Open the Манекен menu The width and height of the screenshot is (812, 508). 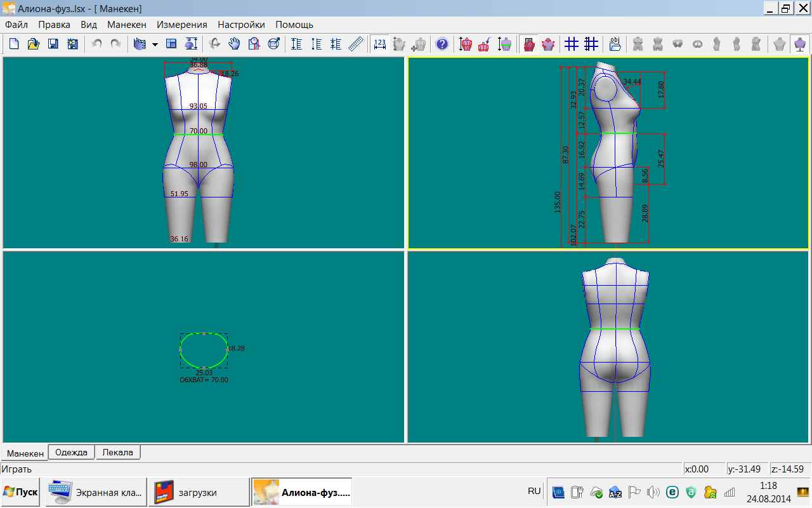(x=127, y=25)
